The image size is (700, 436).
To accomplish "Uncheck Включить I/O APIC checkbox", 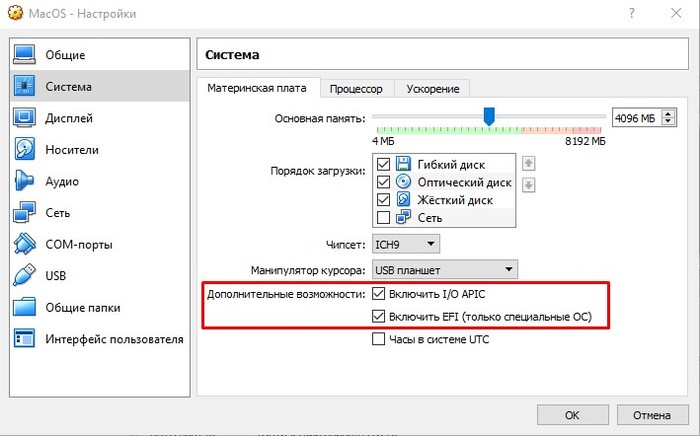I will point(378,294).
